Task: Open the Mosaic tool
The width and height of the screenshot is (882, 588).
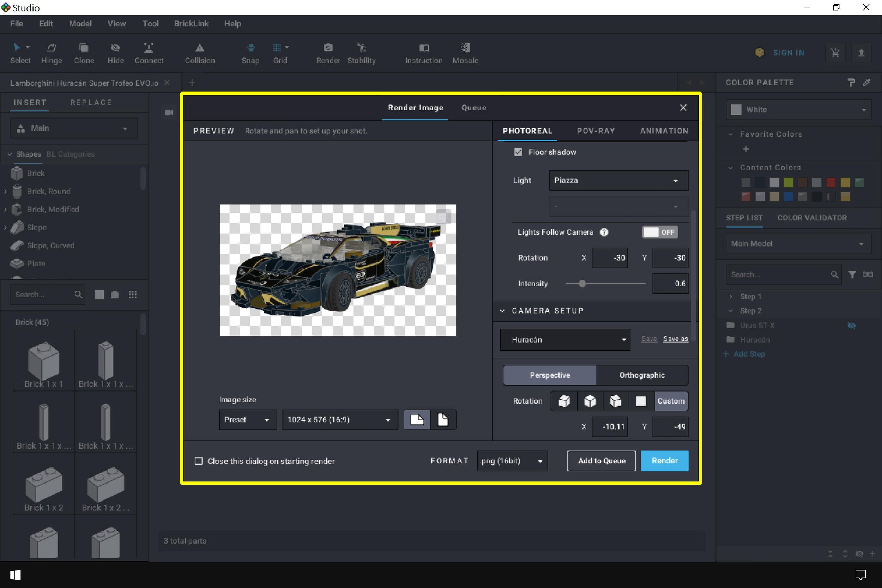Action: tap(465, 53)
